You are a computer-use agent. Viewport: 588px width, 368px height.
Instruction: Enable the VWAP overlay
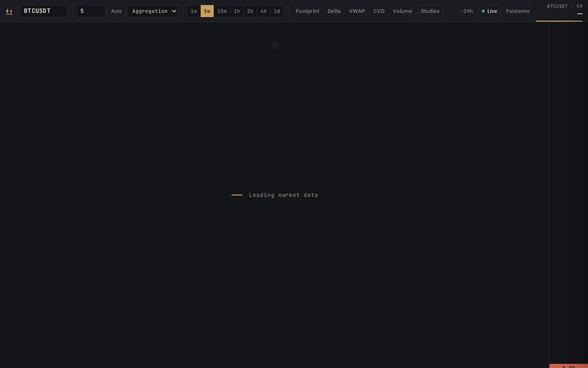coord(357,11)
